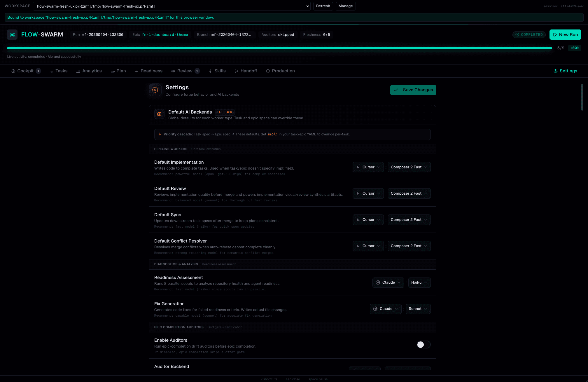Open the Production tab
The width and height of the screenshot is (588, 382).
coord(280,71)
